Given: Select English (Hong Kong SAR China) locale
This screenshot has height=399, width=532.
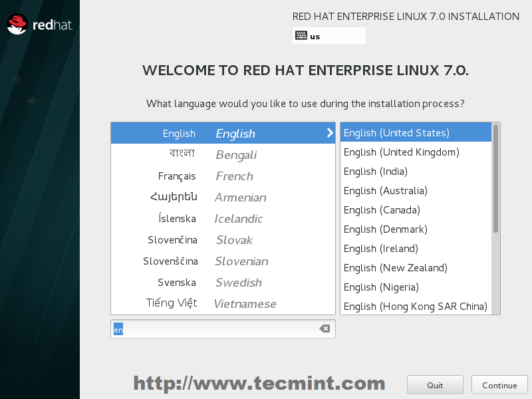Looking at the screenshot, I should pos(415,307).
